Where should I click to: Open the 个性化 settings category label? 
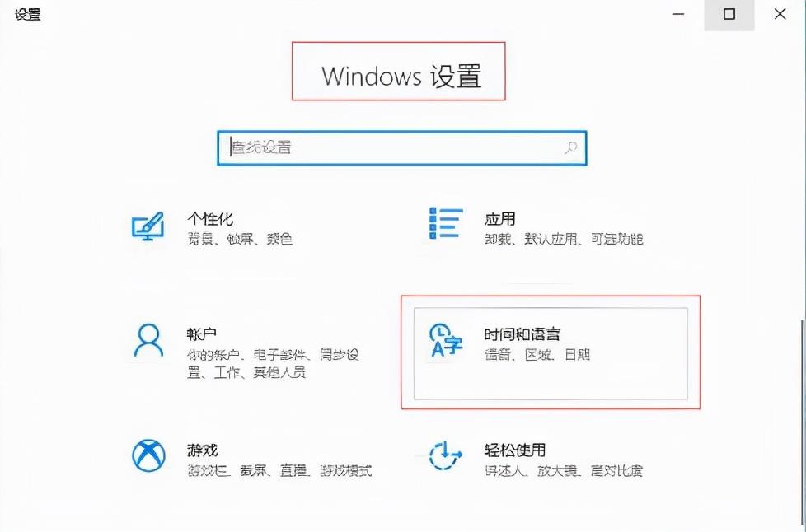click(x=210, y=219)
